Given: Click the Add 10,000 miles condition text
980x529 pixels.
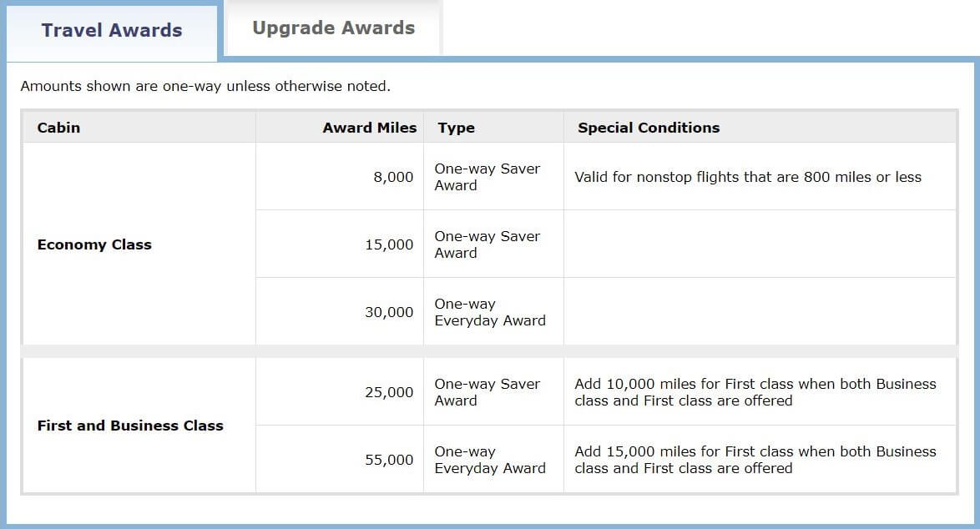Looking at the screenshot, I should (x=755, y=392).
